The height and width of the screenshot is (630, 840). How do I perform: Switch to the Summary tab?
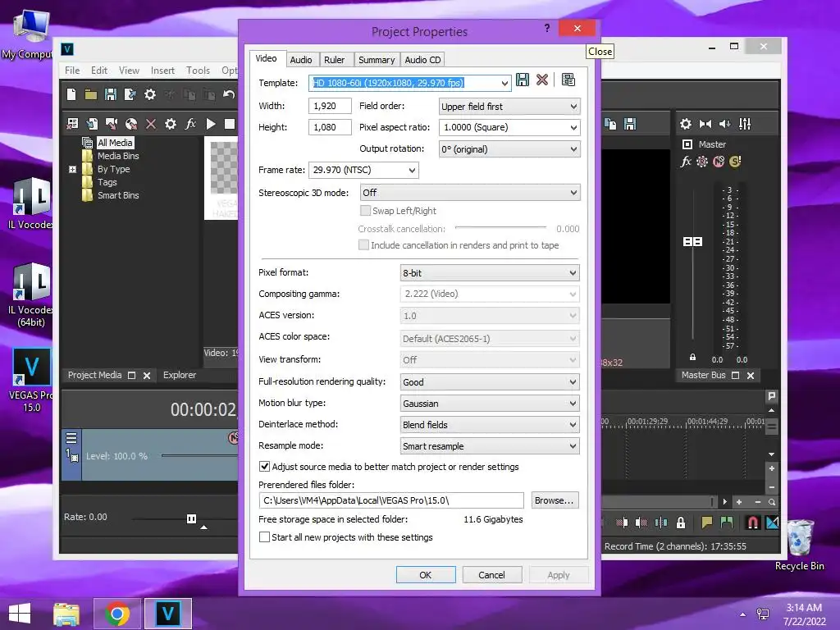(377, 60)
